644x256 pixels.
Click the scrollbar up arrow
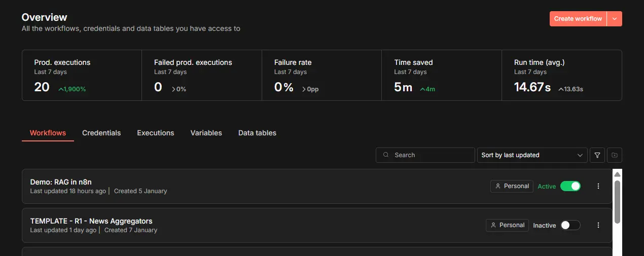point(617,175)
